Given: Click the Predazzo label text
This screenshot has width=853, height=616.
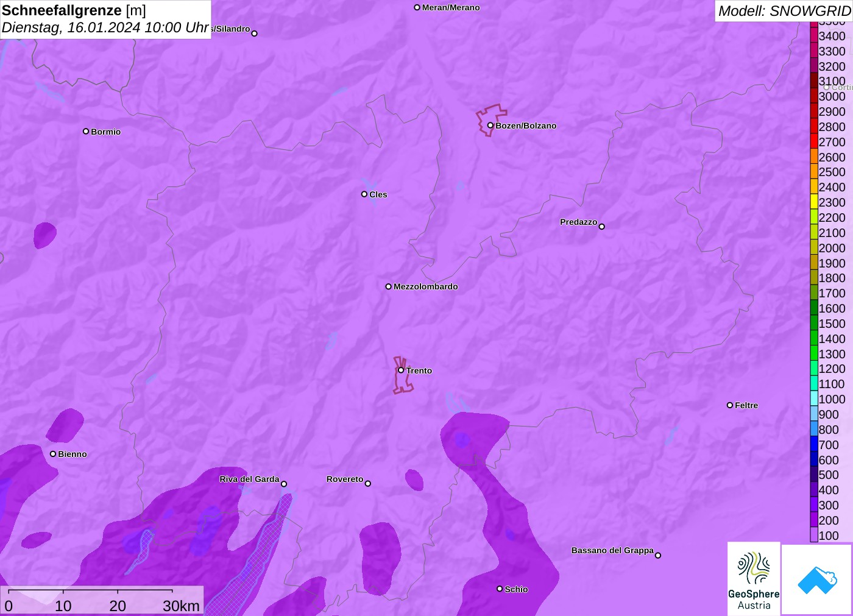Looking at the screenshot, I should (x=579, y=222).
